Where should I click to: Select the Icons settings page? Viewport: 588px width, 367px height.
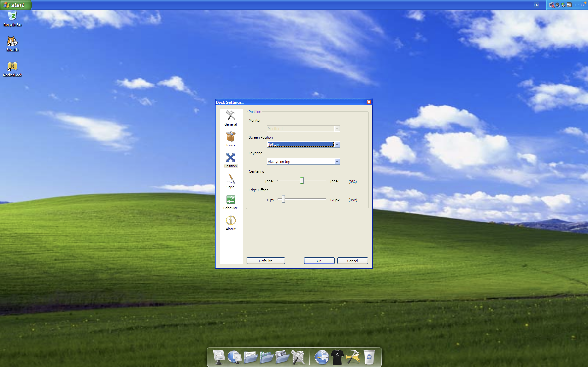[x=230, y=139]
